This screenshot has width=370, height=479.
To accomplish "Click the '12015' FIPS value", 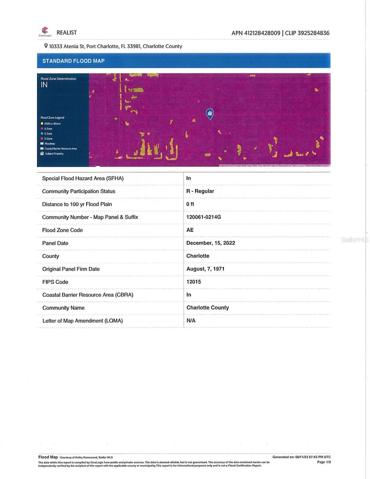I will pyautogui.click(x=194, y=282).
